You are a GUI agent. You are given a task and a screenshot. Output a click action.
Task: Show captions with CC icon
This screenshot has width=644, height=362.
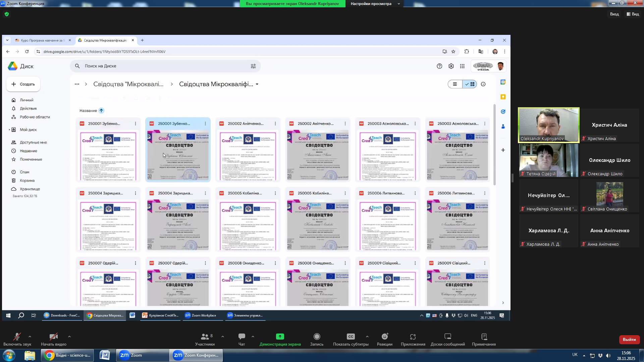pos(351,337)
